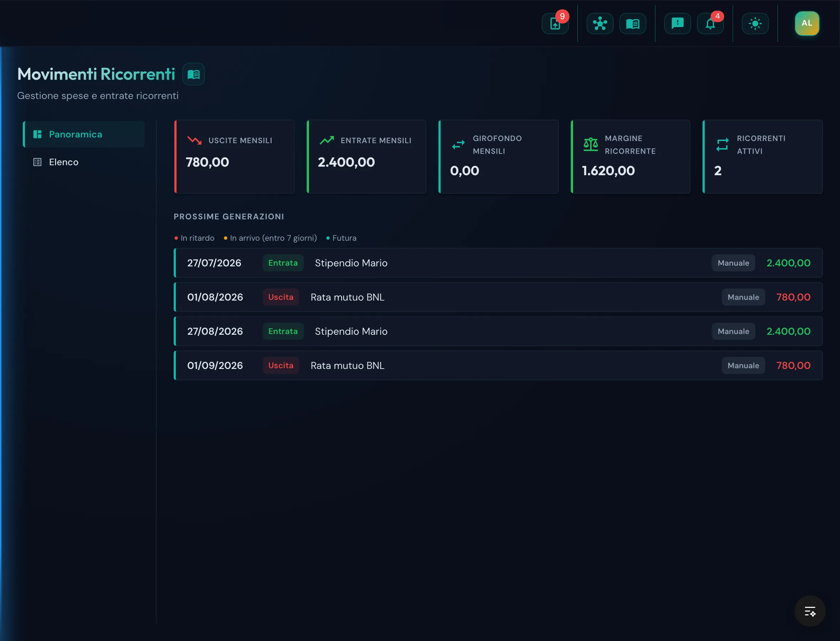Open notifications bell with badge 4
The width and height of the screenshot is (840, 641).
pos(710,24)
